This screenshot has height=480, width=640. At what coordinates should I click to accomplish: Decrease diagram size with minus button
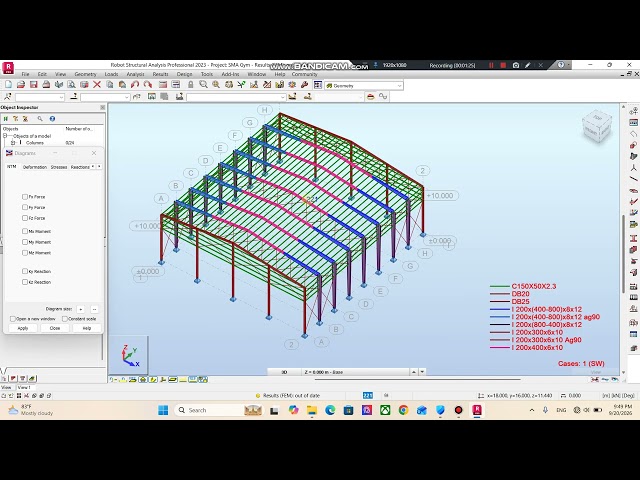tap(94, 309)
